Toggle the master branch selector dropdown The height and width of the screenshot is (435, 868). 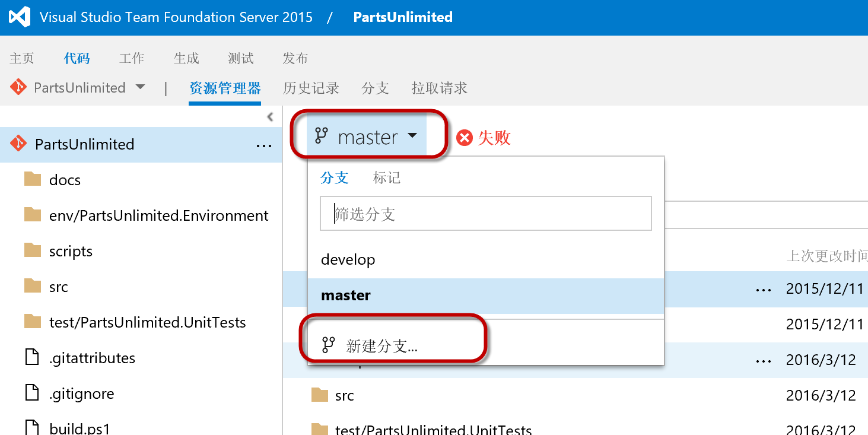coord(367,137)
